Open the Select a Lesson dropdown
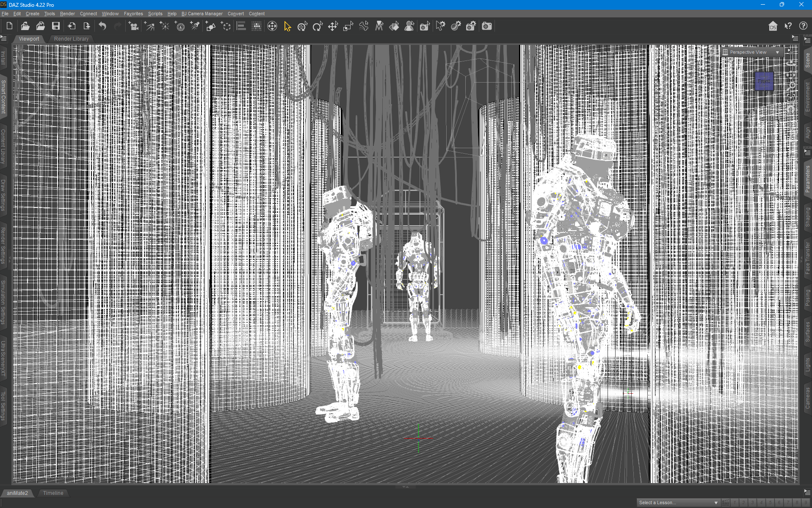Image resolution: width=812 pixels, height=508 pixels. [x=678, y=502]
